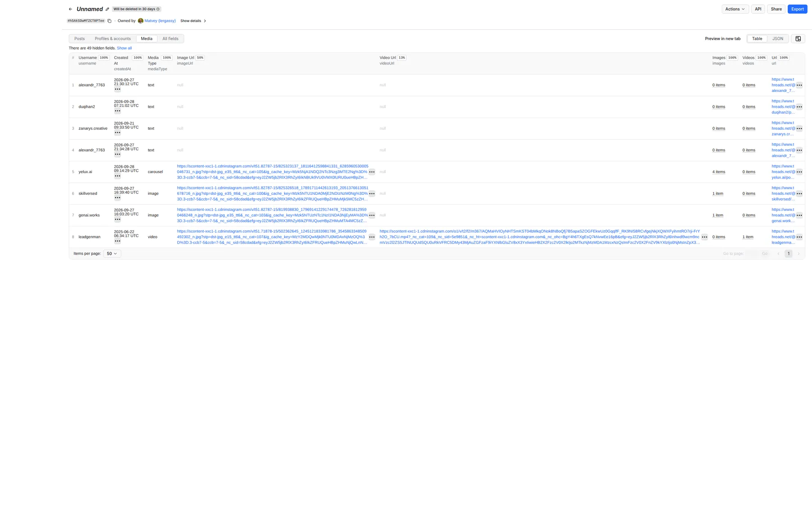Expand yelux.ai image URL ellipsis

[x=372, y=172]
